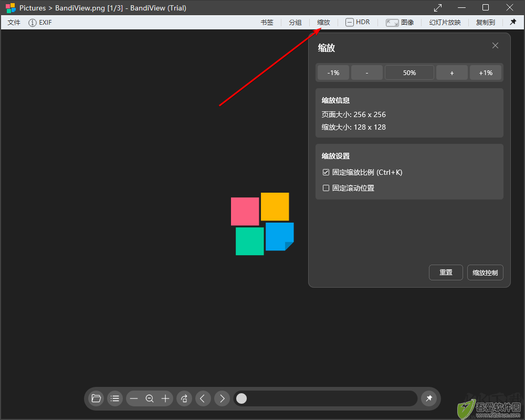Decrease zoom by 1%

click(333, 72)
